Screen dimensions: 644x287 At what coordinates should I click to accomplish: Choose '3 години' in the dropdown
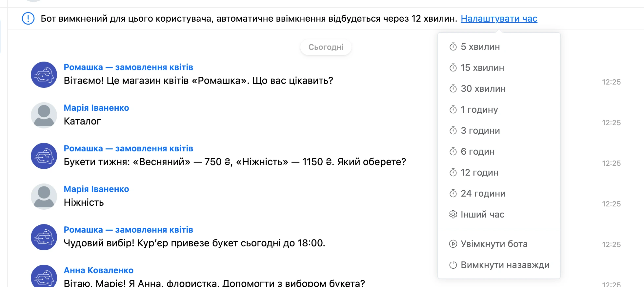(499, 131)
